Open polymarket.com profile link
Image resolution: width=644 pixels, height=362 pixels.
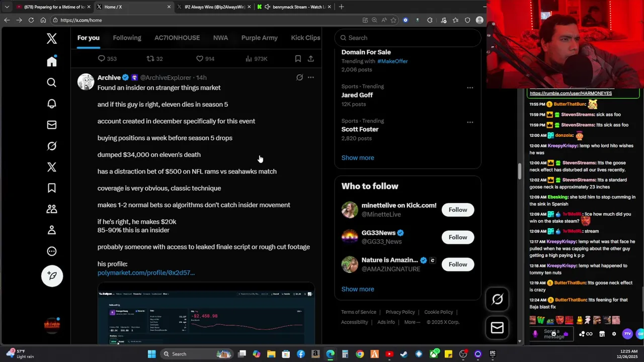point(146,273)
